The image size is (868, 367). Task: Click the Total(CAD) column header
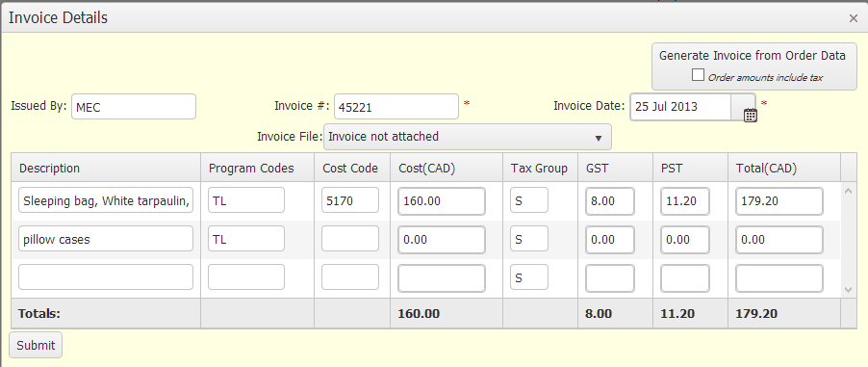784,168
